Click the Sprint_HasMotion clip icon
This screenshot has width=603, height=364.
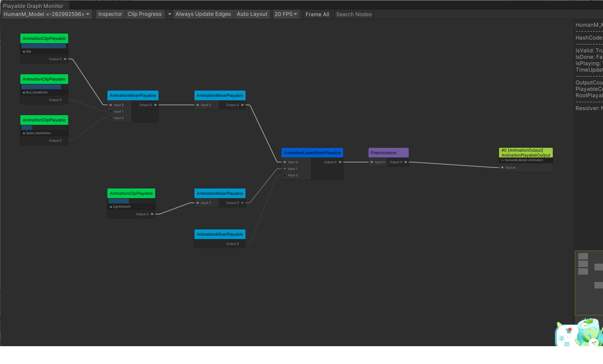point(24,133)
